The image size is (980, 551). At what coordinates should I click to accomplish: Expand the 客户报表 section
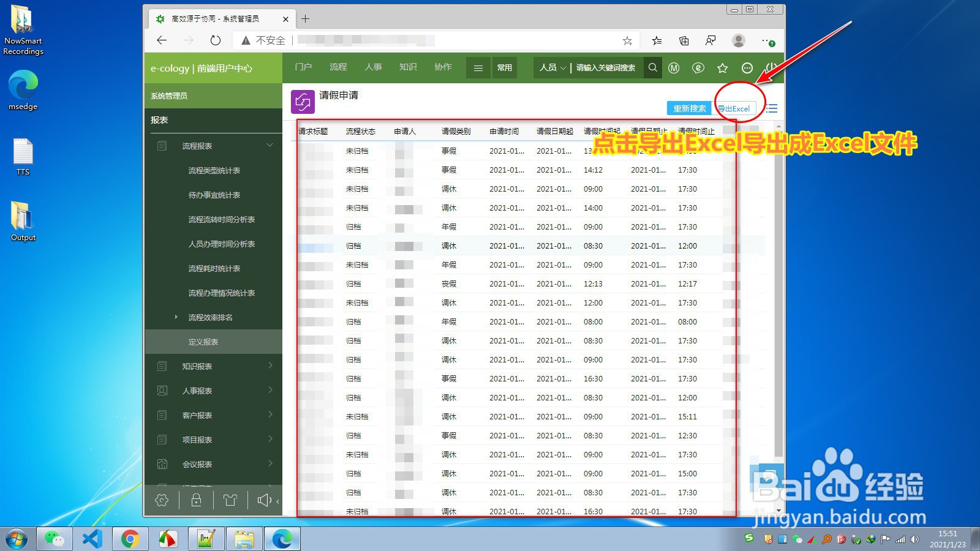pyautogui.click(x=270, y=415)
